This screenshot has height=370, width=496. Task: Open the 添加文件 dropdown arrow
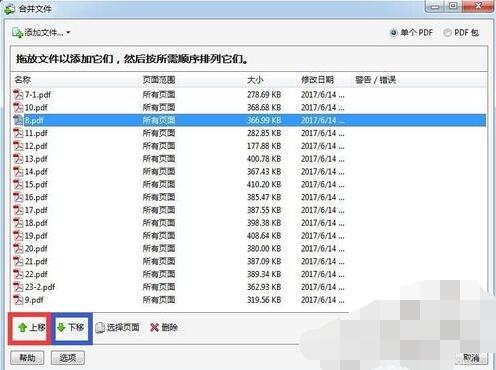click(68, 33)
